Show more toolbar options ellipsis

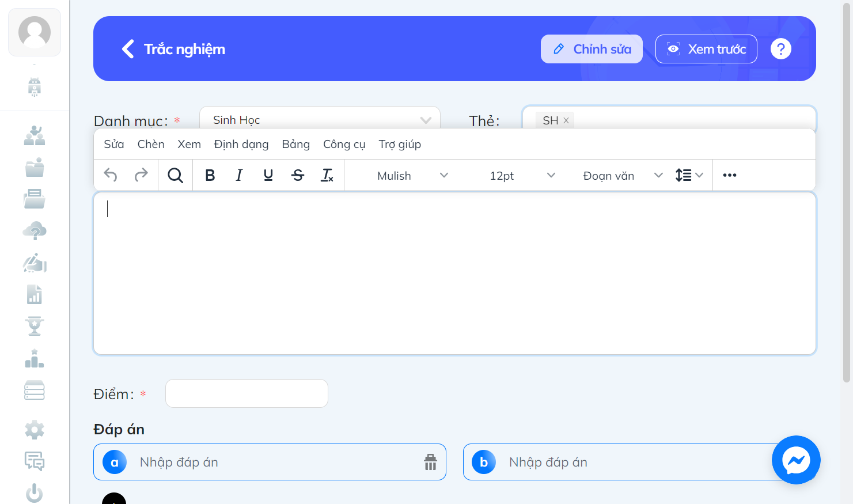[x=730, y=175]
